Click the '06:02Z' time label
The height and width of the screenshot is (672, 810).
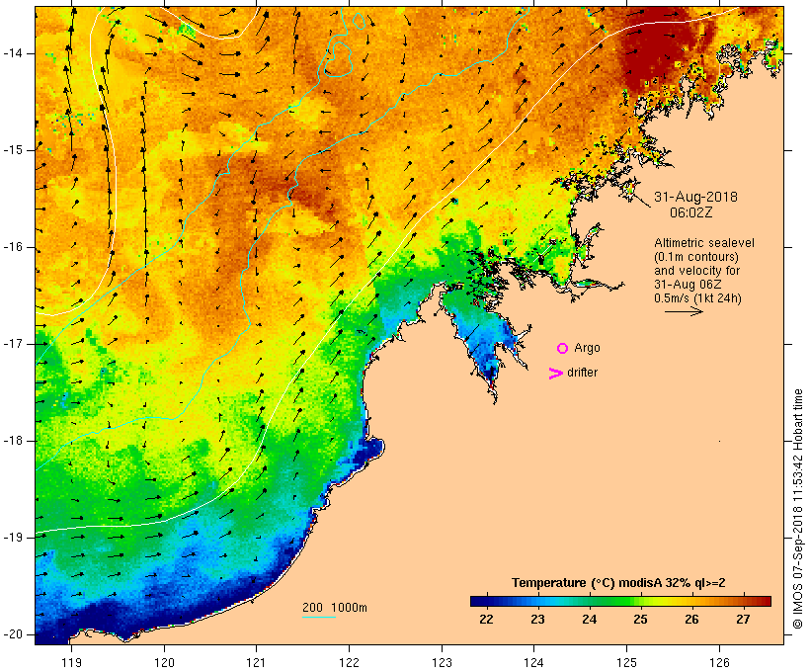(x=691, y=212)
